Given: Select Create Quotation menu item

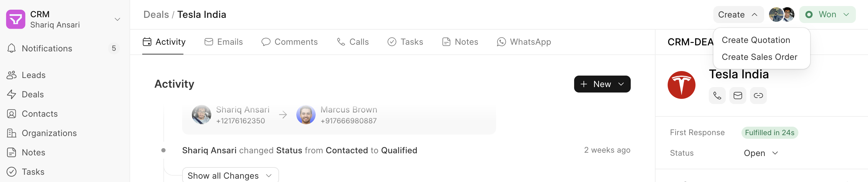Looking at the screenshot, I should (756, 40).
